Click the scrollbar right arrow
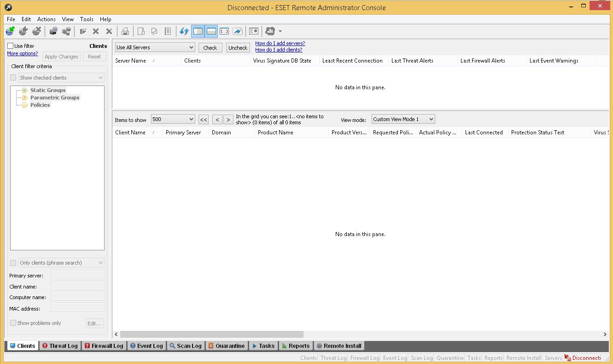This screenshot has height=364, width=613. click(x=605, y=334)
